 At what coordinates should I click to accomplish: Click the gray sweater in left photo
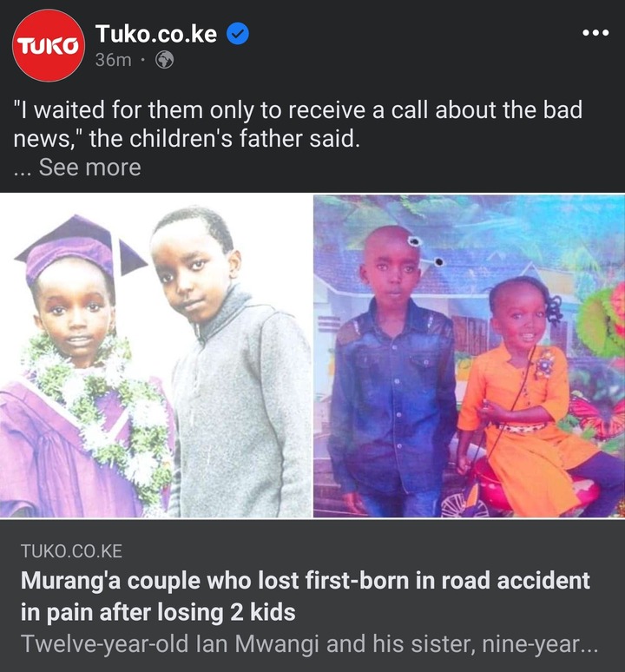242,407
